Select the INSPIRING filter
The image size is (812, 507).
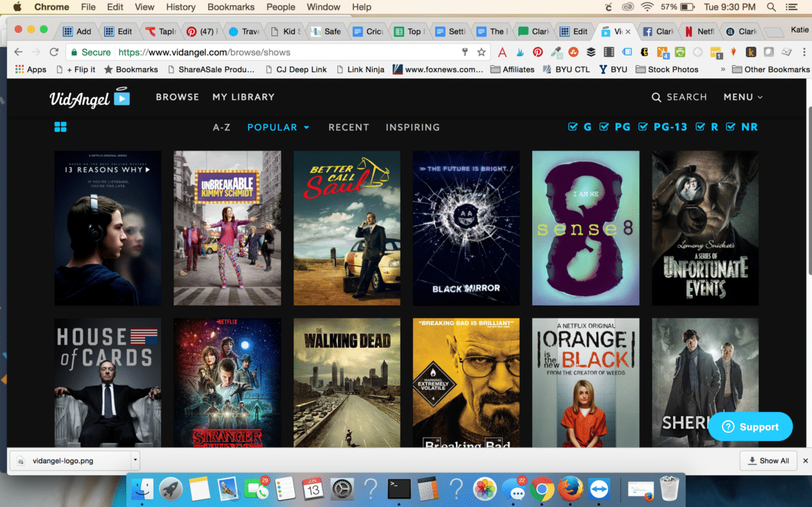pyautogui.click(x=413, y=127)
